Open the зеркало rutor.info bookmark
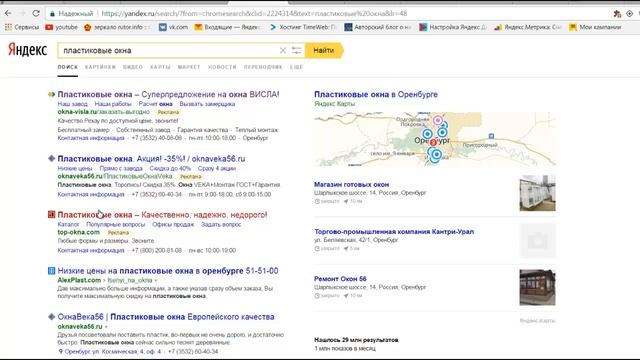 point(117,27)
